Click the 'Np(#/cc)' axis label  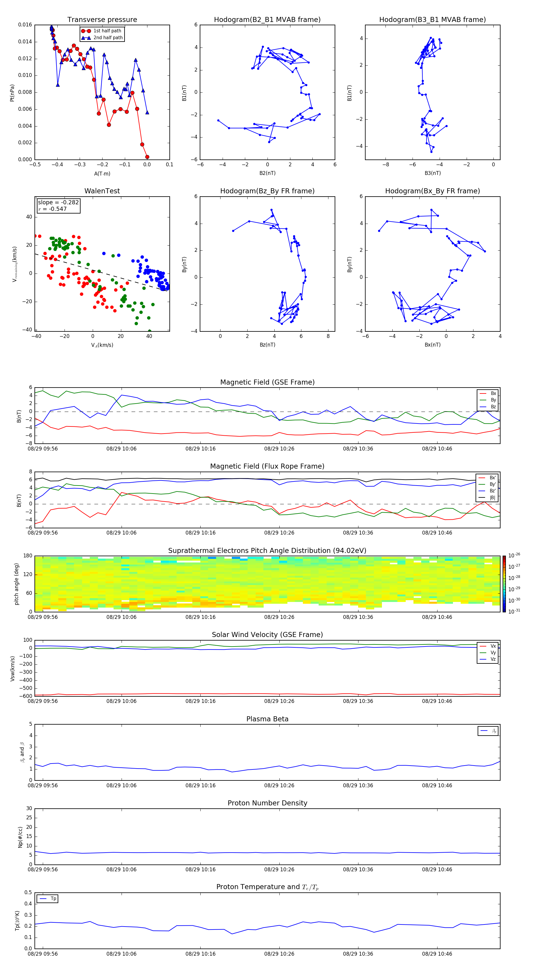[x=20, y=837]
